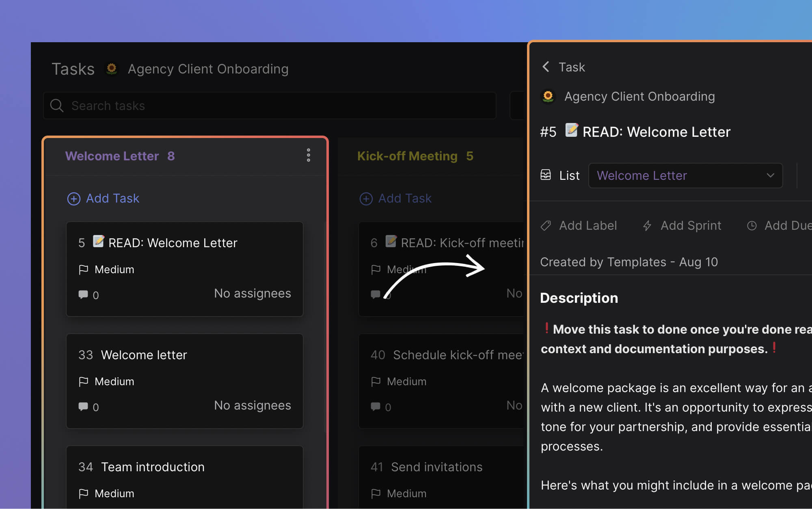Viewport: 812px width, 509px height.
Task: Click the tag icon next to Add Label
Action: click(x=545, y=226)
